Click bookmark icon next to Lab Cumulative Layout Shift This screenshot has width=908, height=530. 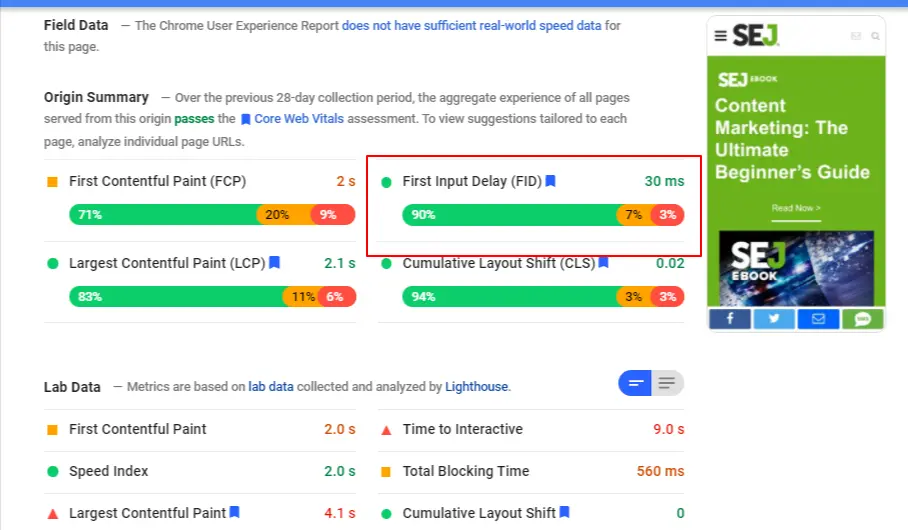[x=565, y=512]
